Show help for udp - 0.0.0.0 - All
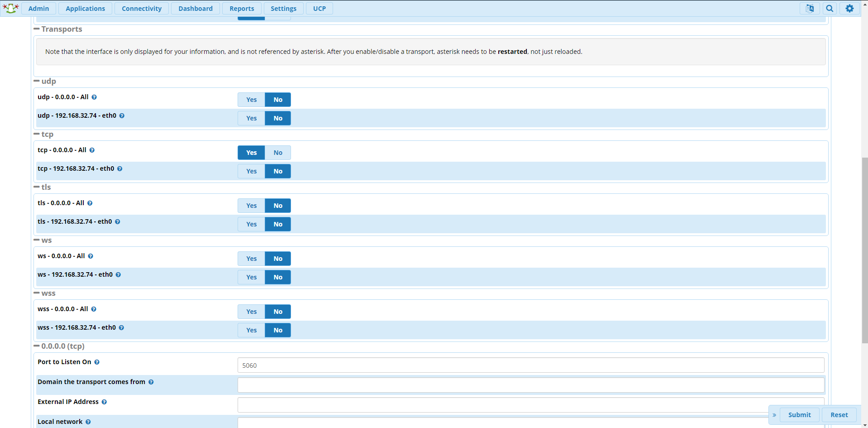The height and width of the screenshot is (428, 868). 94,97
